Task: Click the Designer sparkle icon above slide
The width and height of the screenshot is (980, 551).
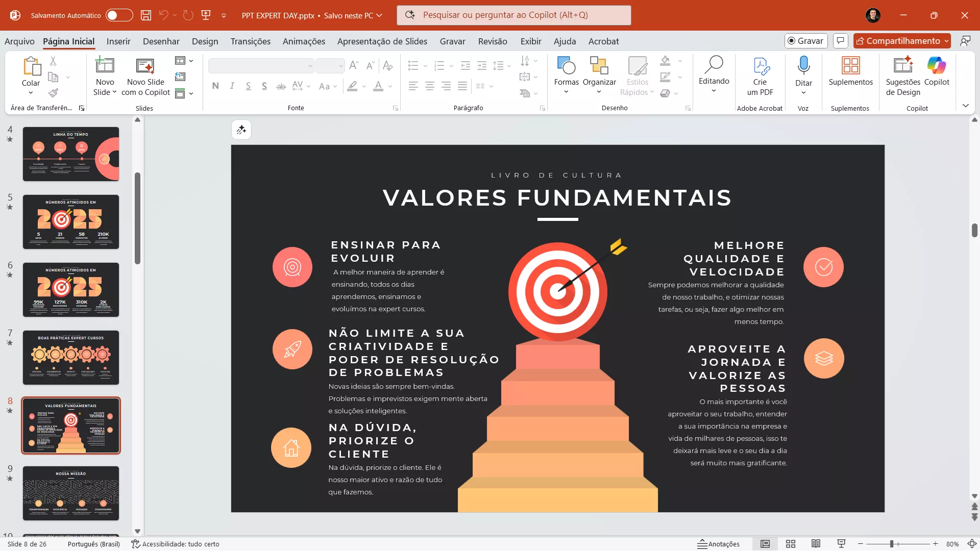Action: click(x=241, y=130)
